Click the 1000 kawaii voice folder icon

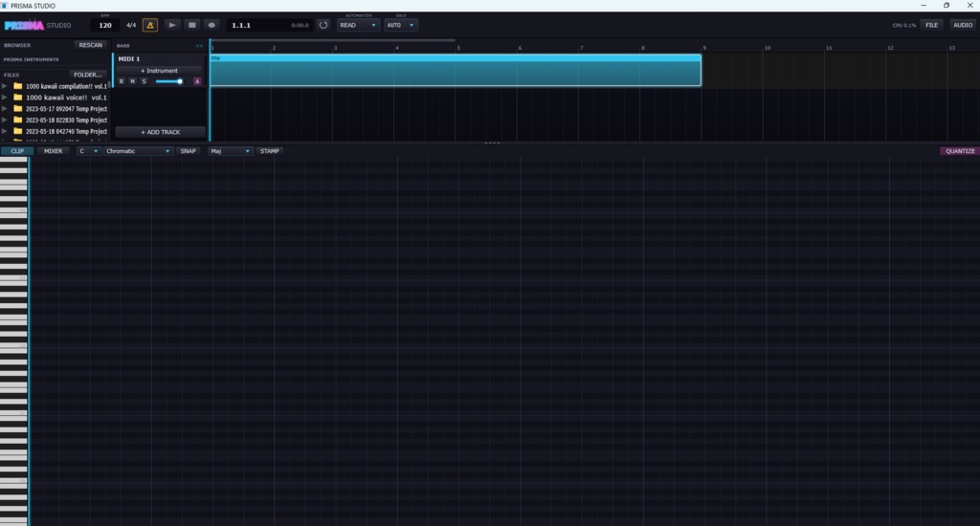pyautogui.click(x=18, y=98)
